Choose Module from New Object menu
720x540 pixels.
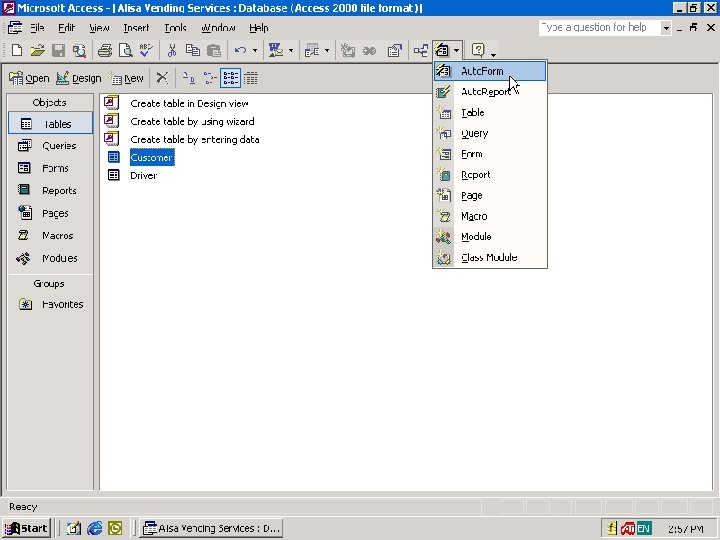coord(490,236)
